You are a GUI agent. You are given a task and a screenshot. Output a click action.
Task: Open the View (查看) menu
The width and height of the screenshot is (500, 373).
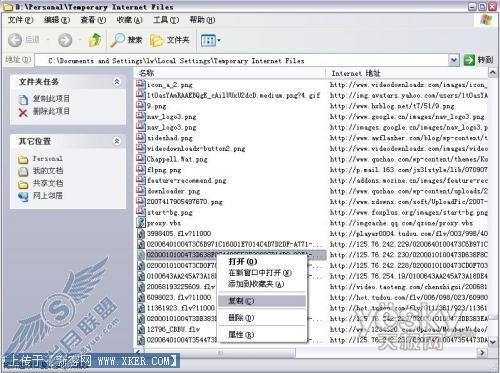(x=93, y=20)
